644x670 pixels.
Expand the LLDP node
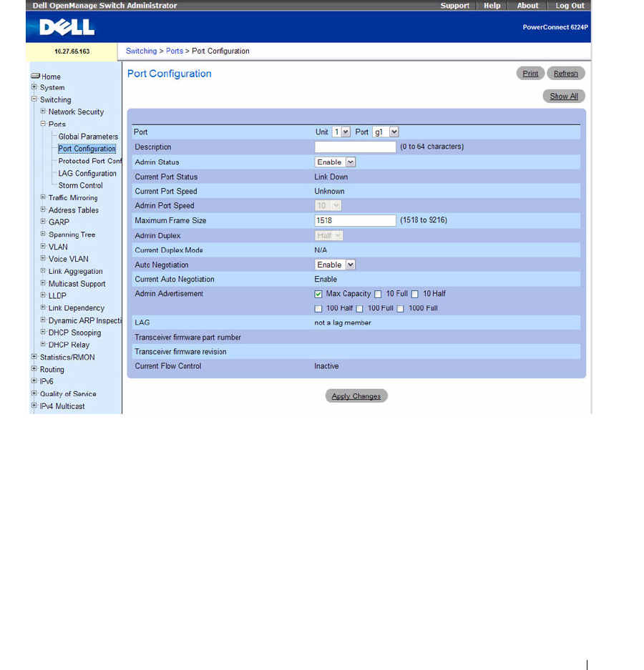(43, 295)
